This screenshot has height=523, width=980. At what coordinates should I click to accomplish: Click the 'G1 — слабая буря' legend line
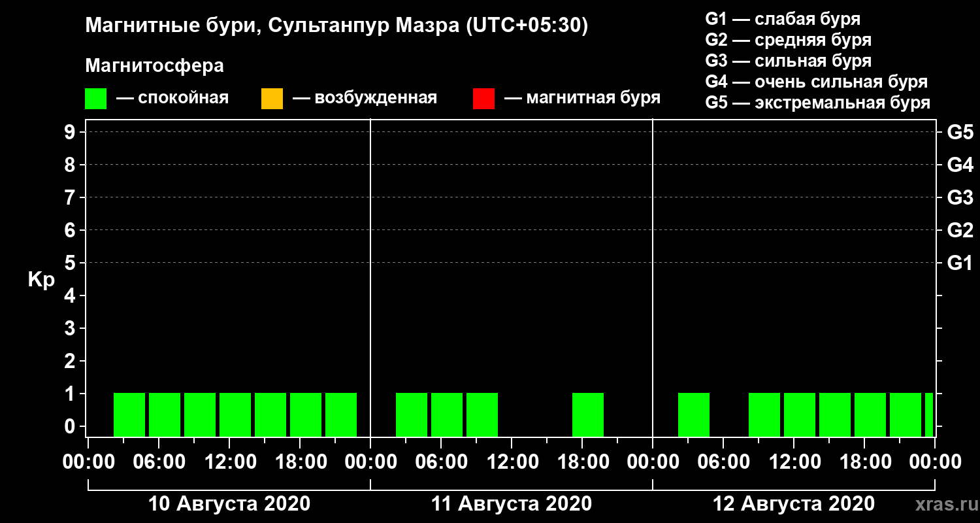[x=783, y=19]
